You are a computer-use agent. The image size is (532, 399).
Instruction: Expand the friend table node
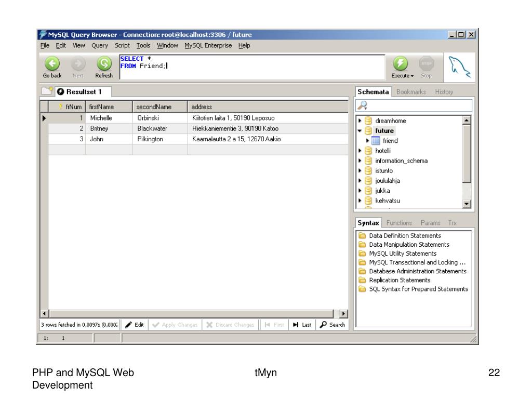click(367, 140)
